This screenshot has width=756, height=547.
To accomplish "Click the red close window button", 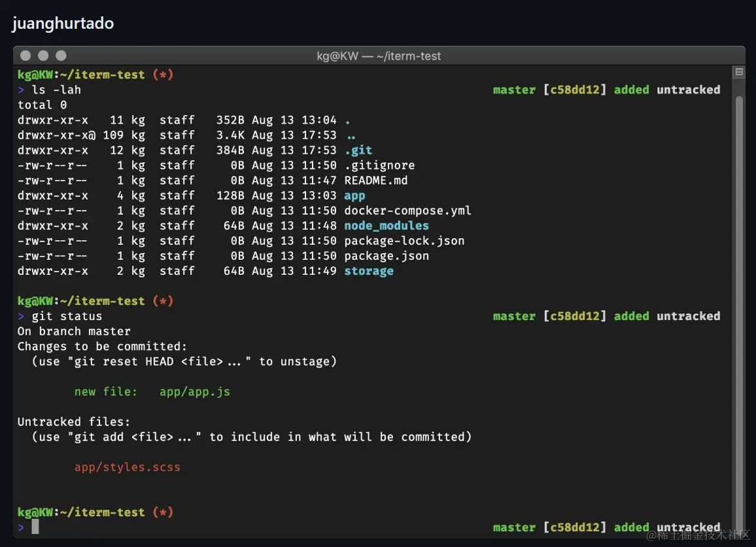I will tap(26, 56).
